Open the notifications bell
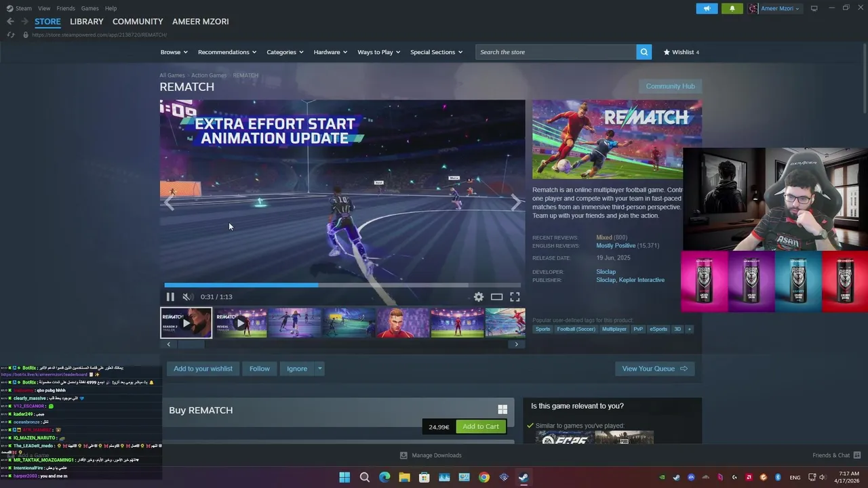The width and height of the screenshot is (868, 488). click(732, 8)
